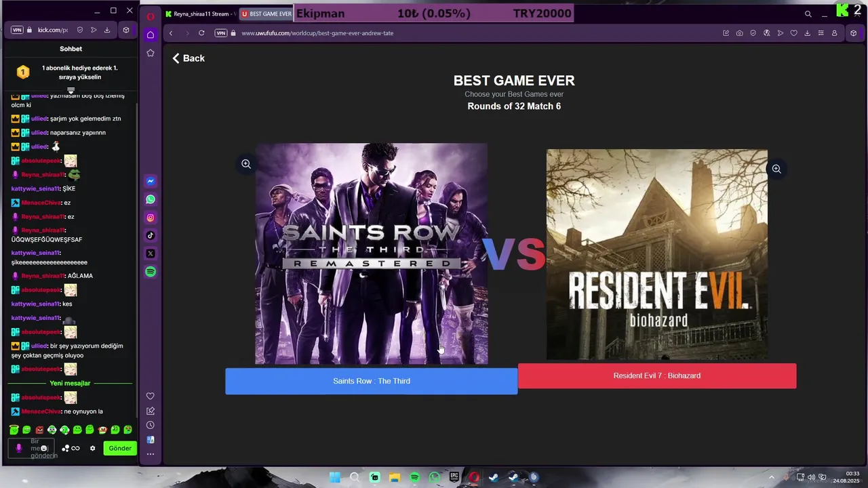868x488 pixels.
Task: Open the emote picker smiley in chat input
Action: [x=44, y=448]
